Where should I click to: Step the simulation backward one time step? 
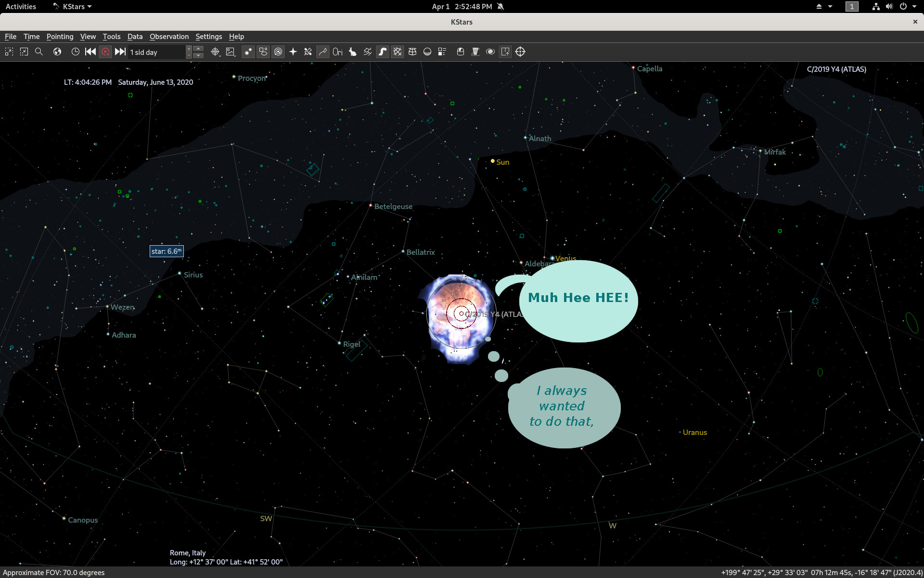point(90,52)
